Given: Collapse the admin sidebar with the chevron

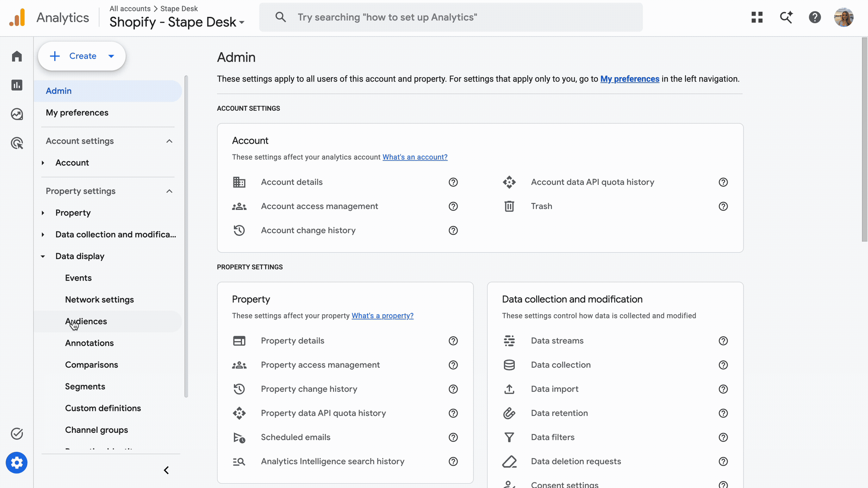Looking at the screenshot, I should click(x=166, y=470).
